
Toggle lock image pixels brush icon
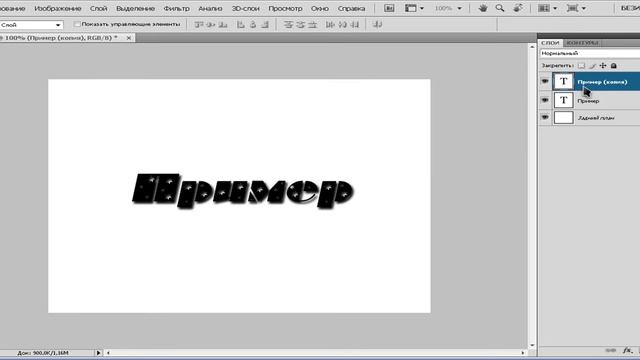pyautogui.click(x=592, y=65)
